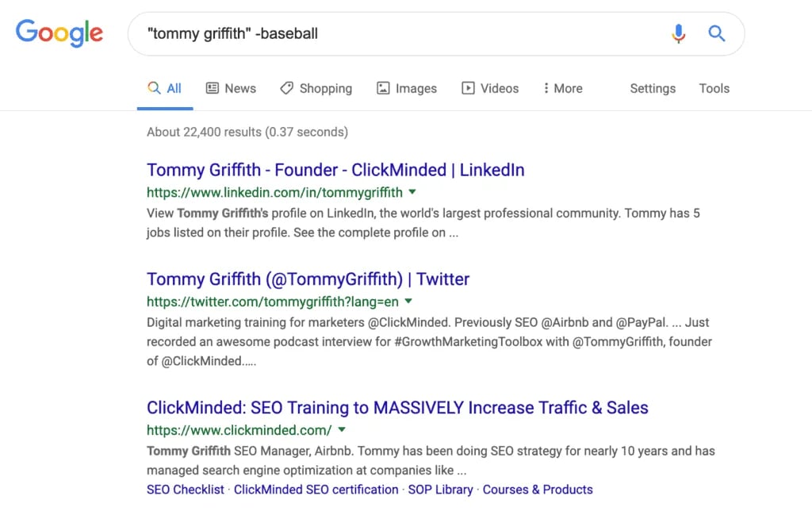812x519 pixels.
Task: Click the Images picture icon
Action: (383, 88)
